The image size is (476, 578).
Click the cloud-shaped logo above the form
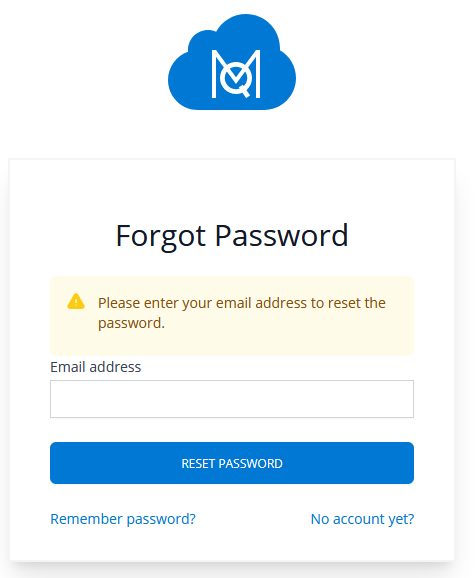pos(232,62)
